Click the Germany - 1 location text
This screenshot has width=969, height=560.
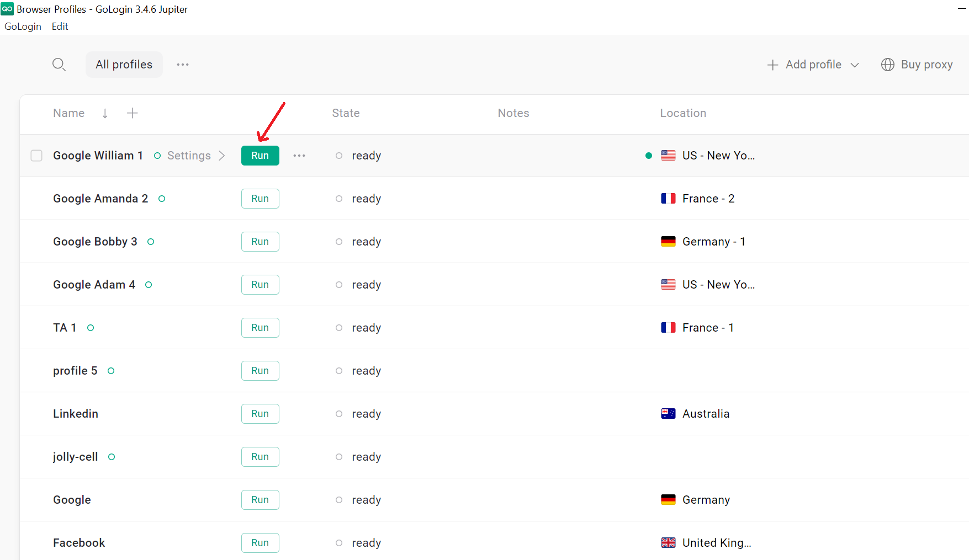click(x=714, y=242)
